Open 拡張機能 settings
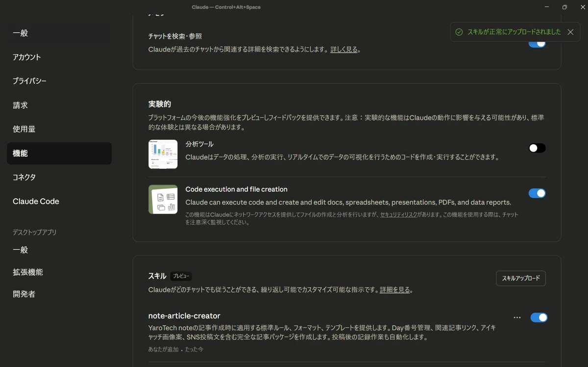The image size is (588, 367). [59, 272]
